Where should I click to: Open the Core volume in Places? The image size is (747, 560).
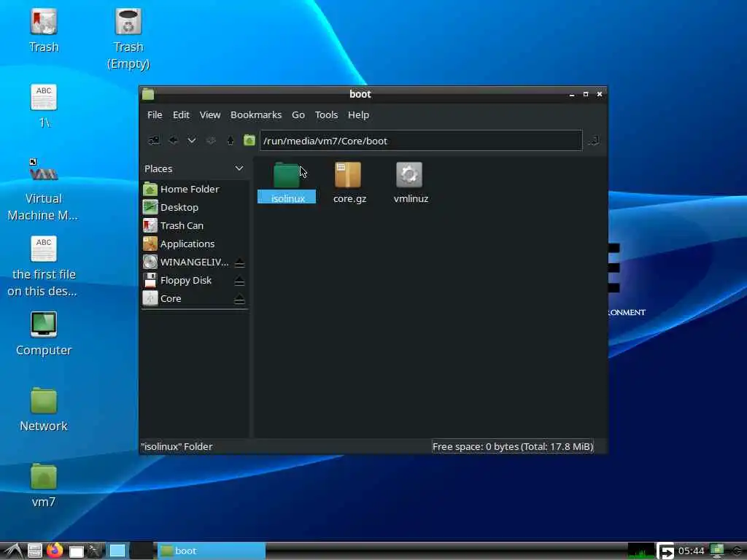tap(187, 298)
